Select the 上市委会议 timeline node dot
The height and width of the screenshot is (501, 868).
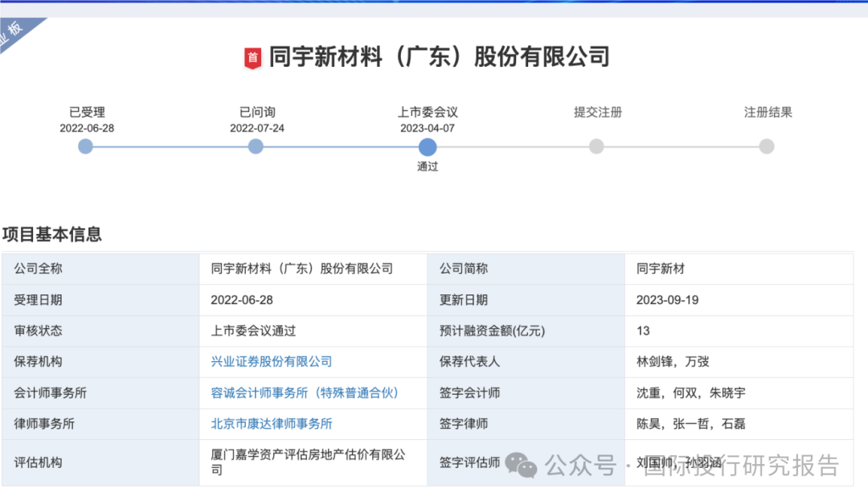click(428, 146)
